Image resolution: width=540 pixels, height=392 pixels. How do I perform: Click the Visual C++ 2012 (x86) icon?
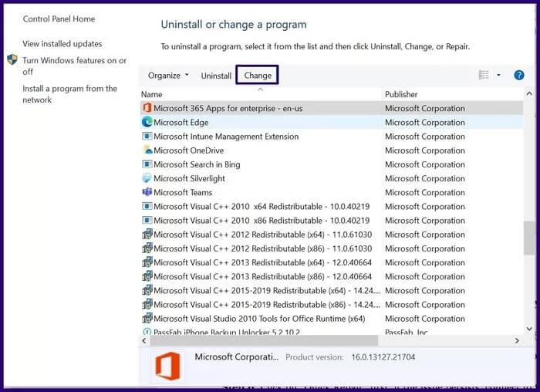click(147, 248)
